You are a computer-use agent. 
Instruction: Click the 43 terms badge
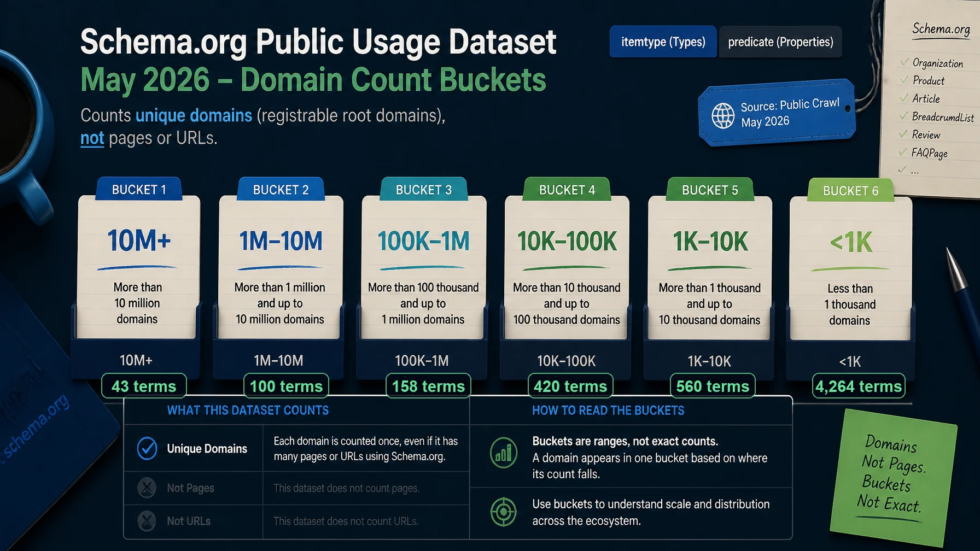tap(144, 386)
